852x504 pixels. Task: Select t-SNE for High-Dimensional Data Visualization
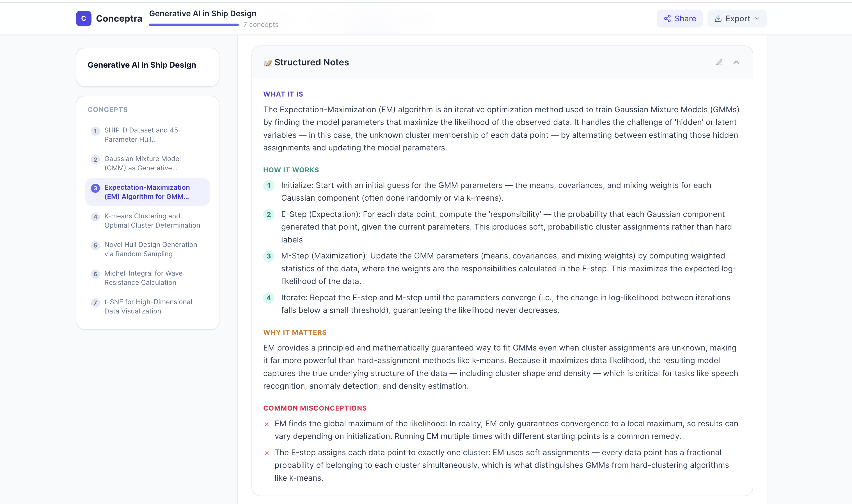point(147,306)
